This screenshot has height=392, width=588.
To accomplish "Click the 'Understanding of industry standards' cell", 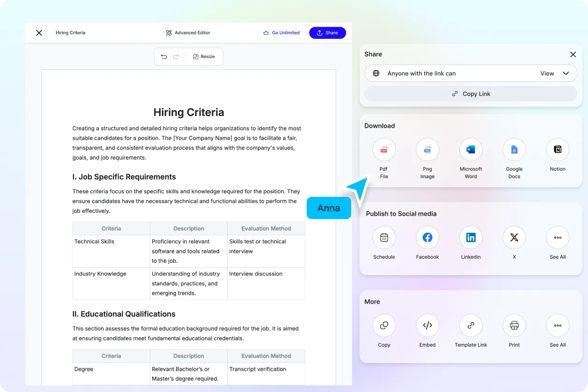I will pyautogui.click(x=189, y=283).
